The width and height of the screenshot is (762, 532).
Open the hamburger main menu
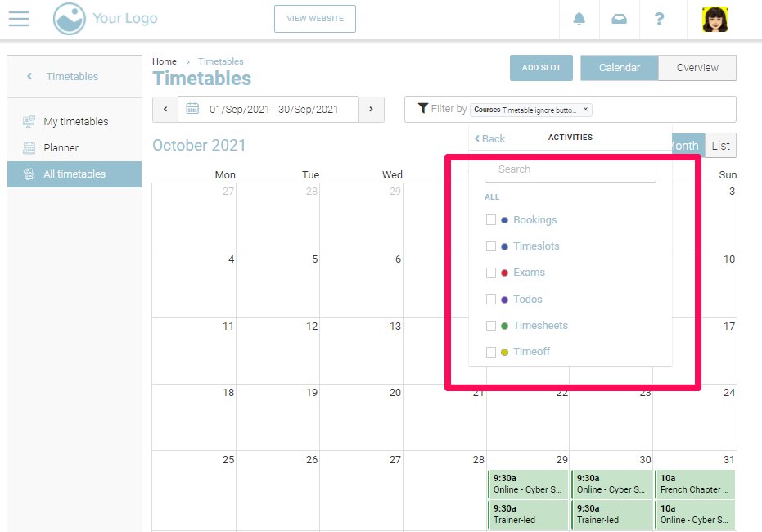click(19, 19)
